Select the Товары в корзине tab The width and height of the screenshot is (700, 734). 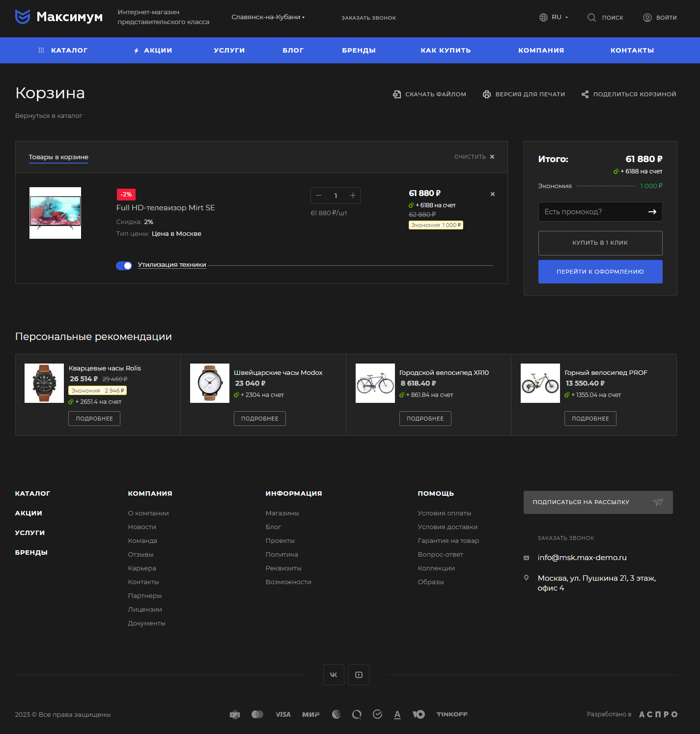[58, 157]
